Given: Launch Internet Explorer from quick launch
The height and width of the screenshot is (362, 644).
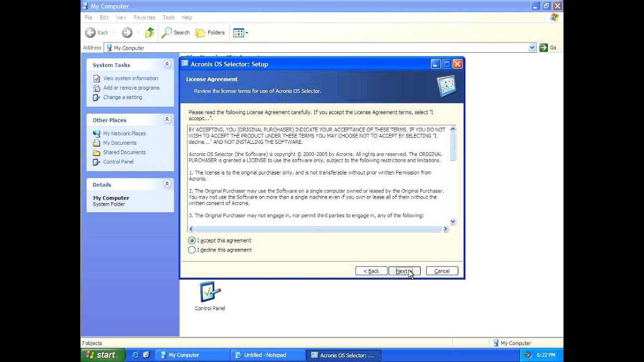Looking at the screenshot, I should pyautogui.click(x=135, y=355).
